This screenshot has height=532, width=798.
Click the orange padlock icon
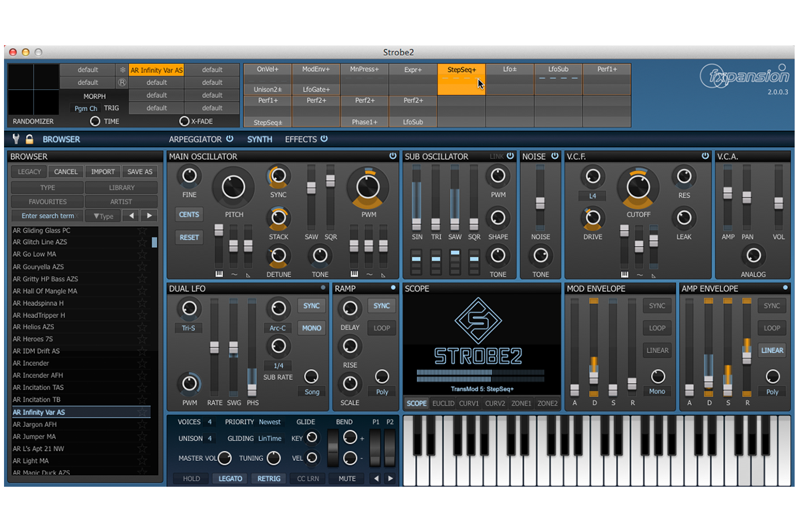[29, 139]
